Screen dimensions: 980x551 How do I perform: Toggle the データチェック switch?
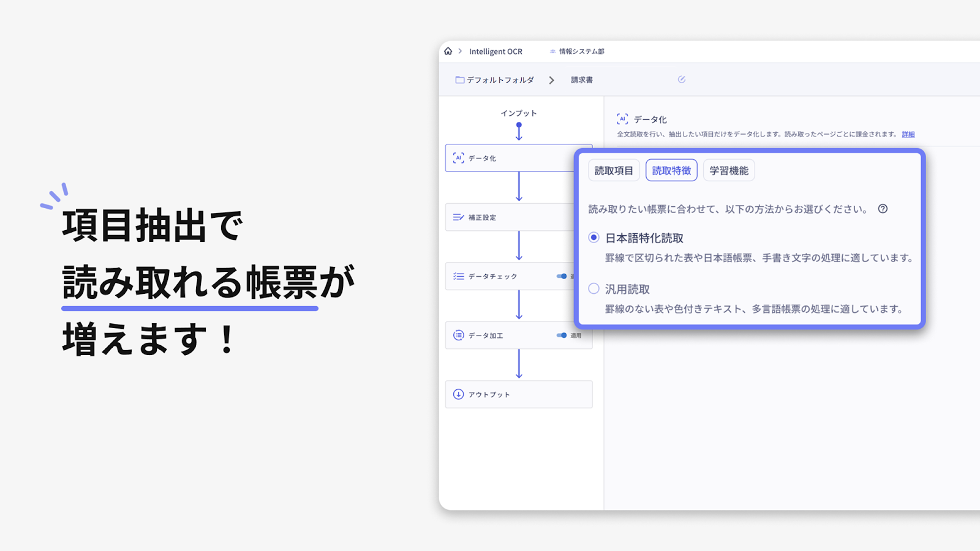(562, 276)
